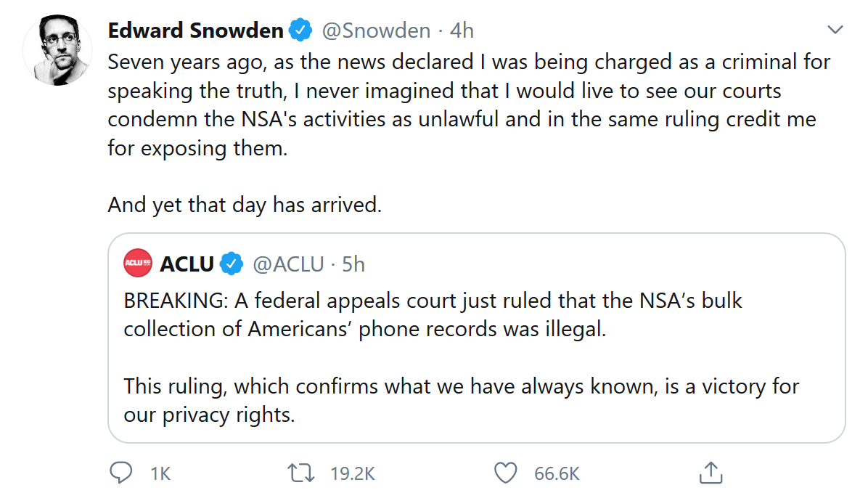Click the retweet arrows icon
This screenshot has height=501, width=868.
pyautogui.click(x=300, y=473)
